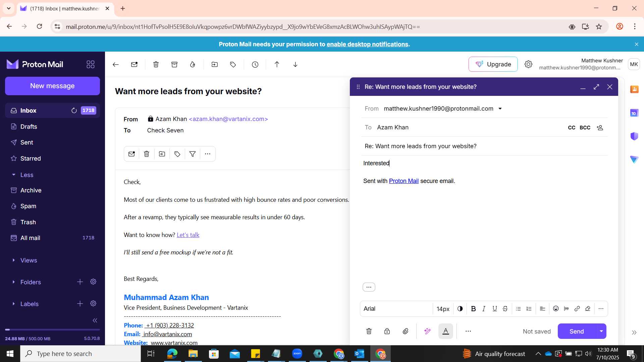Click the Upgrade button
The width and height of the screenshot is (644, 362).
[x=493, y=64]
